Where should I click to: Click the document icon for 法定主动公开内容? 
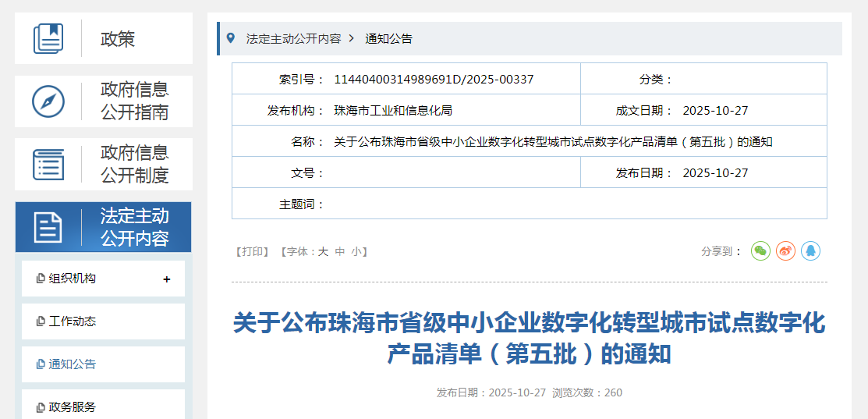(x=48, y=228)
